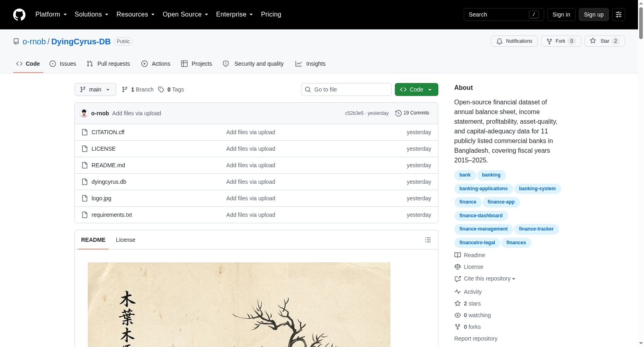Open README outline (table of contents) icon

428,240
